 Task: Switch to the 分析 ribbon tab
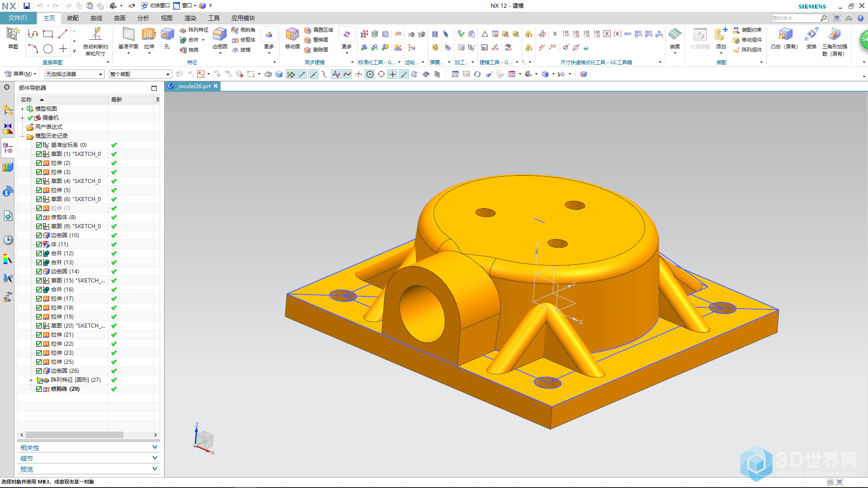point(143,18)
